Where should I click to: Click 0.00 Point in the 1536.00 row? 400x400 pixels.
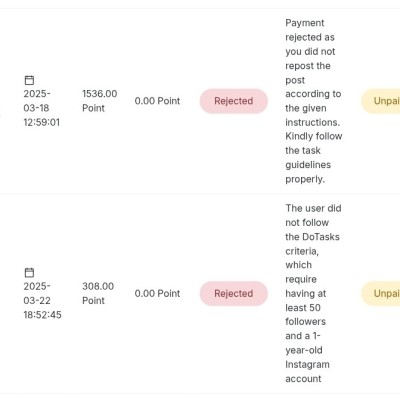(157, 101)
